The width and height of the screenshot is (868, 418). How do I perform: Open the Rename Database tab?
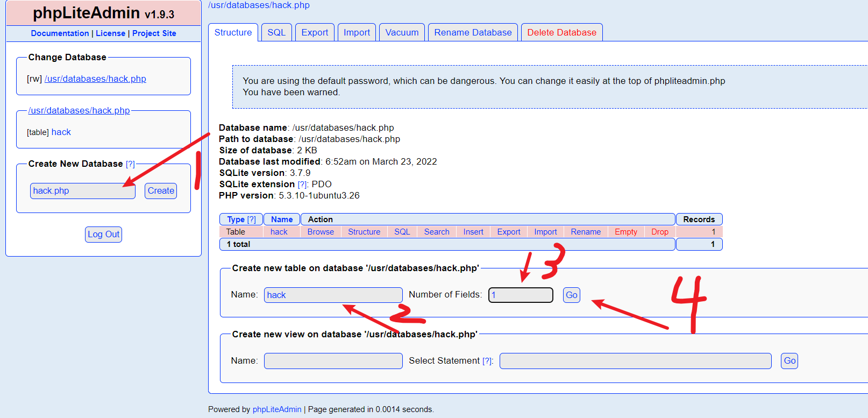tap(473, 32)
